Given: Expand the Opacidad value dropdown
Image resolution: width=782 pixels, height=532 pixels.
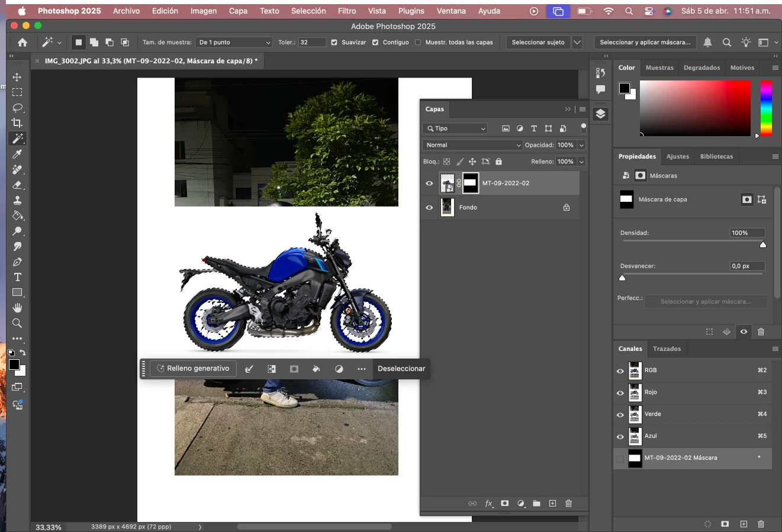Looking at the screenshot, I should pos(581,145).
